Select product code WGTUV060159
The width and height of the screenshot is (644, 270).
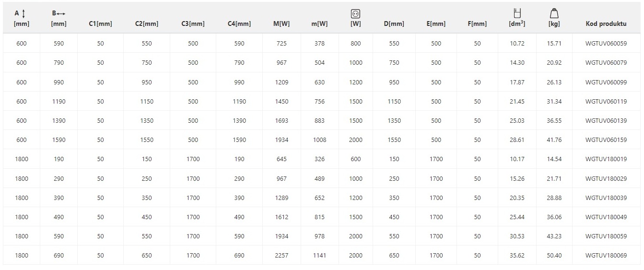(606, 140)
